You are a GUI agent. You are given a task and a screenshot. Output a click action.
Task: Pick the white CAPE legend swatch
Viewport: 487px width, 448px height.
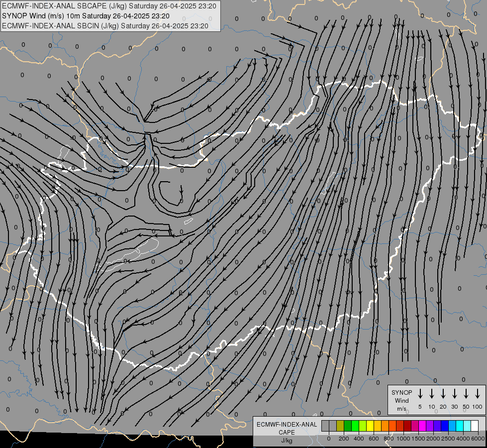pyautogui.click(x=475, y=426)
